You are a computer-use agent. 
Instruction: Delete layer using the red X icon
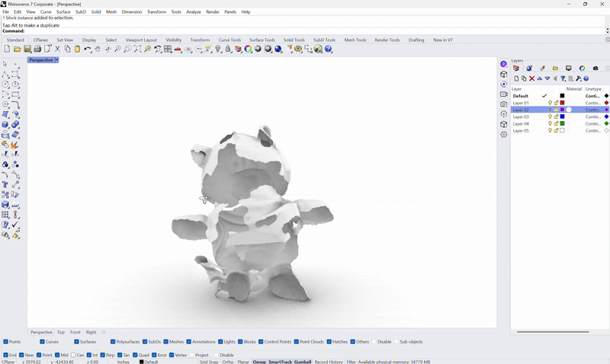click(531, 78)
